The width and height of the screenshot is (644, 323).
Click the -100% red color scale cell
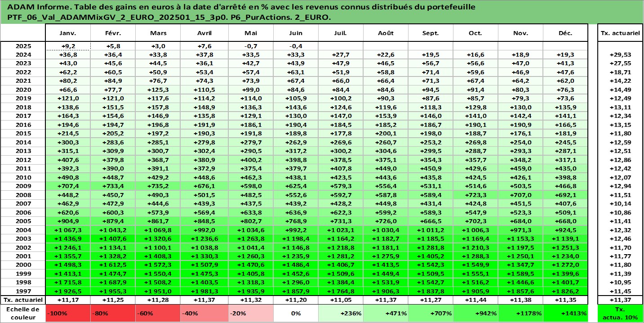[68, 313]
